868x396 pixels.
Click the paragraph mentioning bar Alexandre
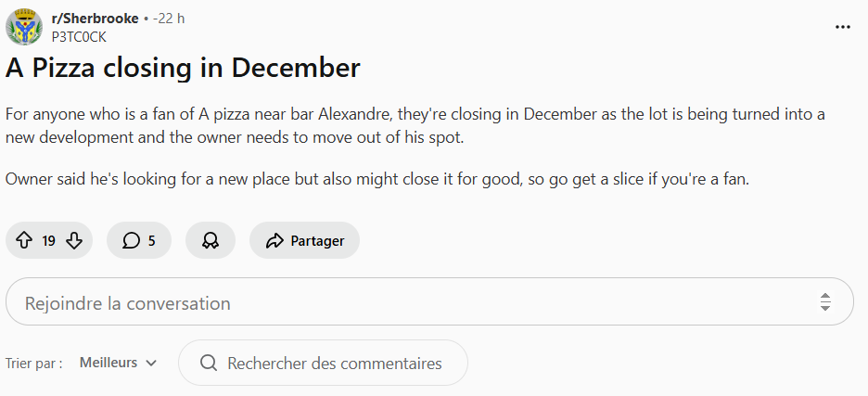[415, 126]
